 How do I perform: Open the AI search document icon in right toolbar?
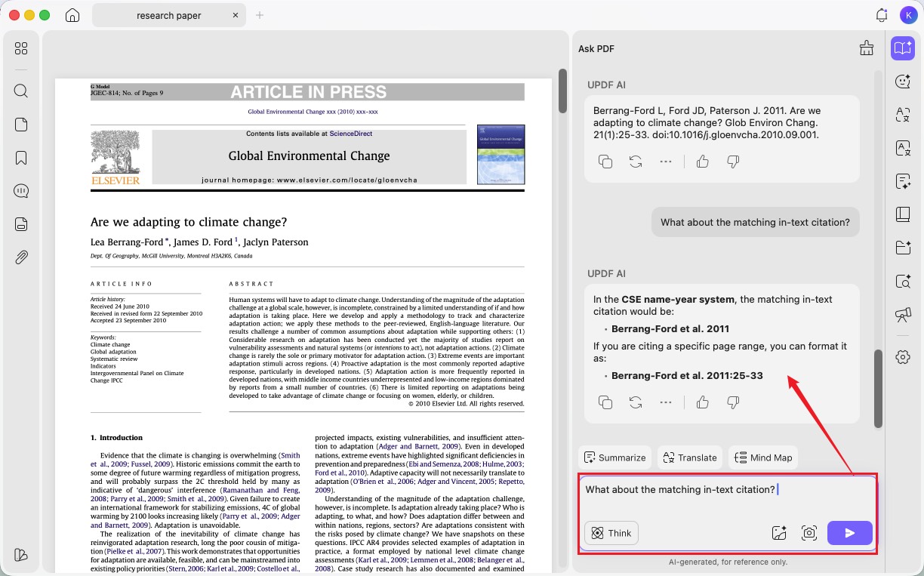[x=903, y=282]
